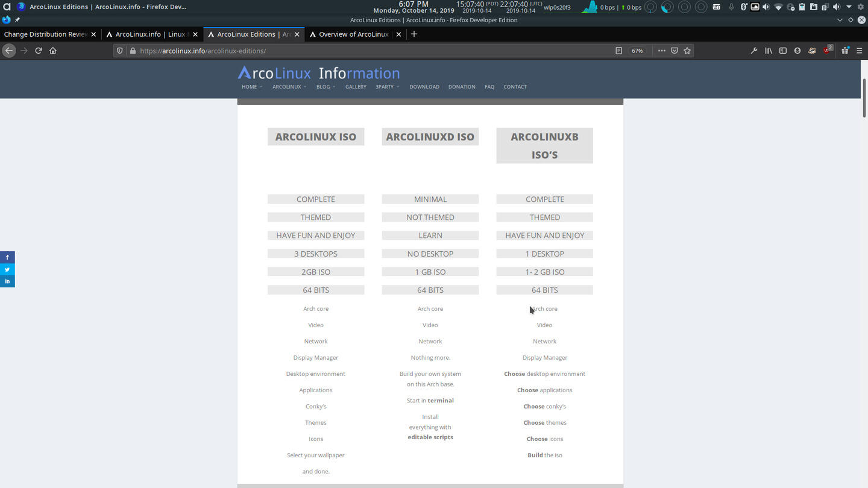Open the GALLERY page
This screenshot has width=868, height=488.
[x=356, y=87]
